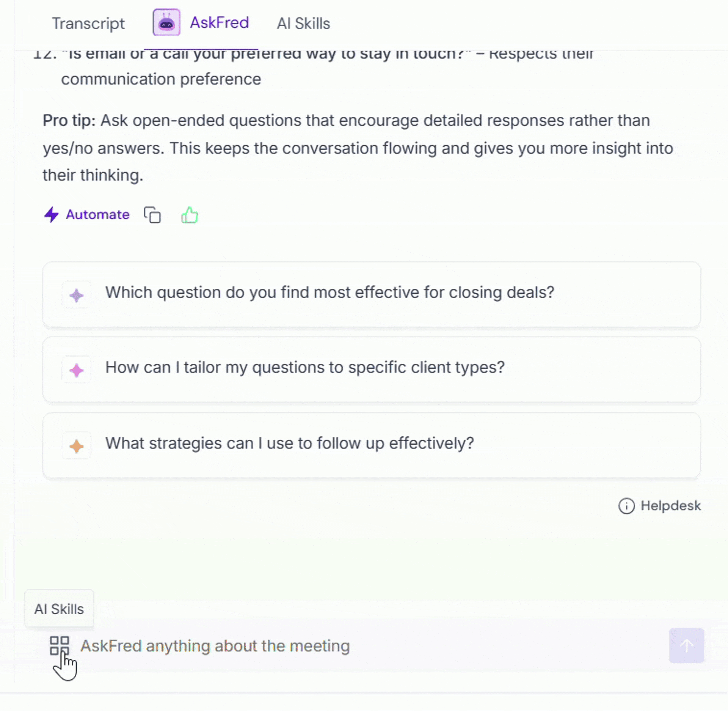
Task: Open the AI Skills grid icon
Action: [x=60, y=646]
